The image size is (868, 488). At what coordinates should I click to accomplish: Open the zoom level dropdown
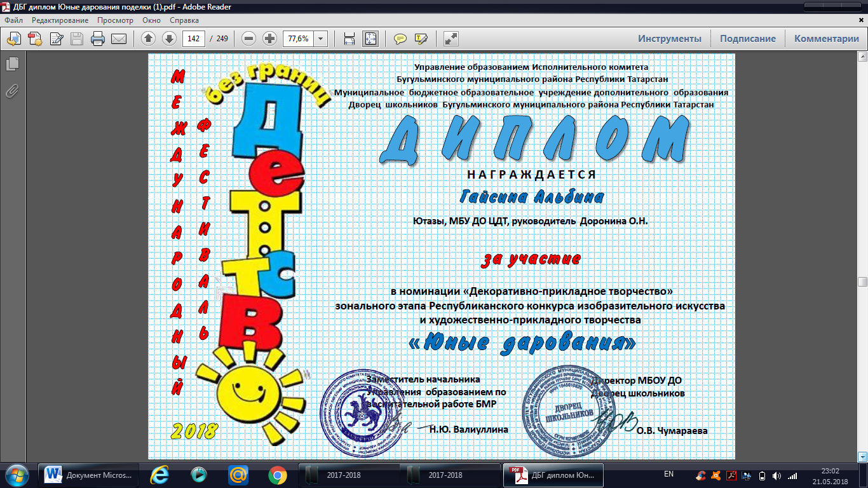321,39
